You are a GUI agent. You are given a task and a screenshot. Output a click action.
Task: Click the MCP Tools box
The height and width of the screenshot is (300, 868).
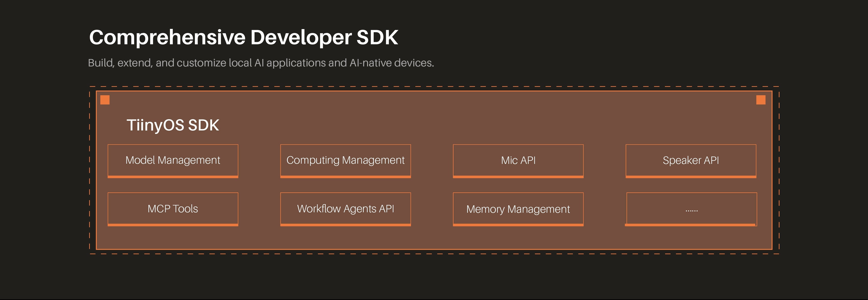click(173, 209)
